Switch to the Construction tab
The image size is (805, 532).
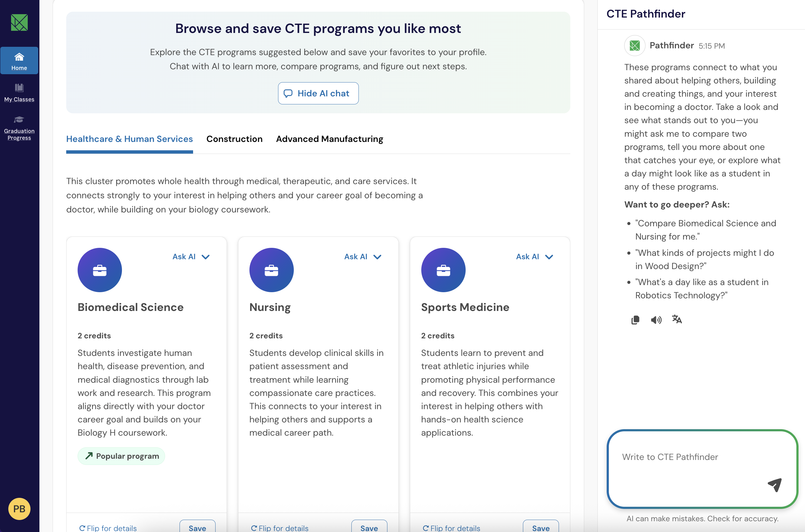point(234,139)
